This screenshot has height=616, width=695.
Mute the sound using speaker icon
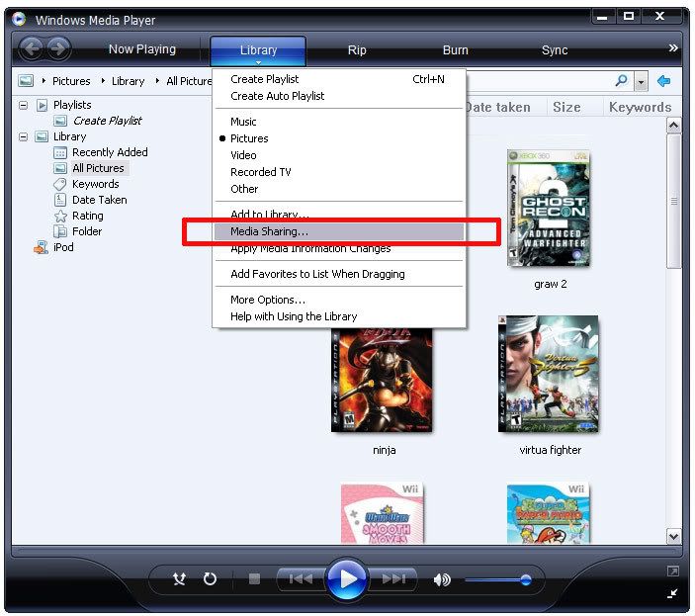coord(442,579)
